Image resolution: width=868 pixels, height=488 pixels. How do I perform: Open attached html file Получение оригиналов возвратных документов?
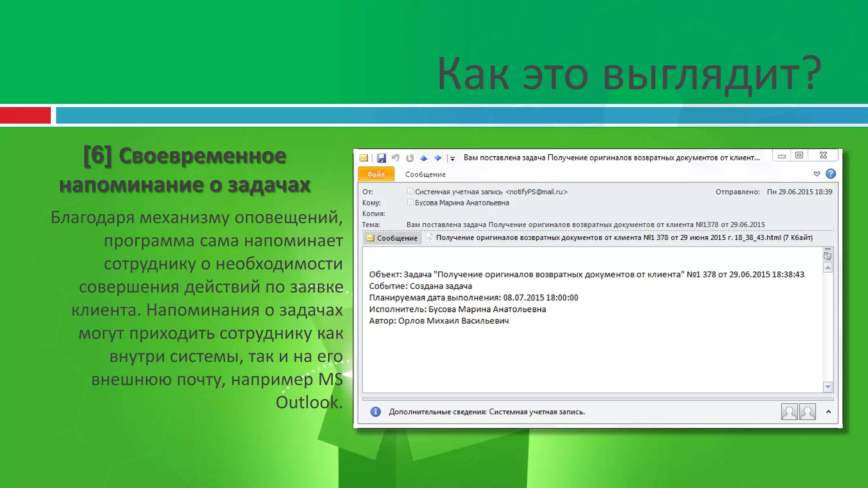tap(624, 238)
